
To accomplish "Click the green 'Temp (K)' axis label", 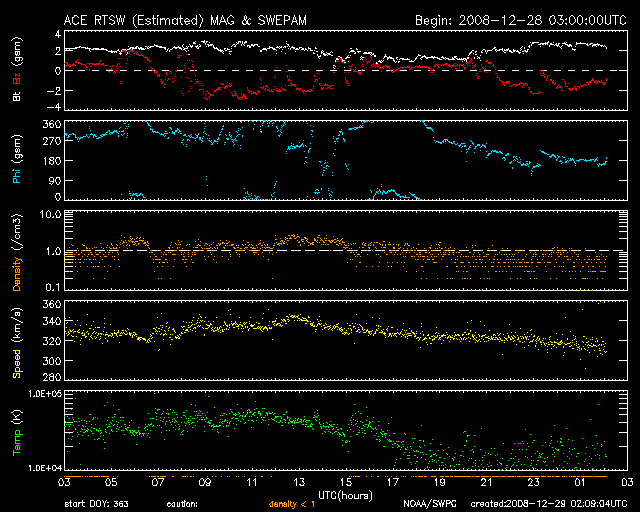I will (x=17, y=433).
